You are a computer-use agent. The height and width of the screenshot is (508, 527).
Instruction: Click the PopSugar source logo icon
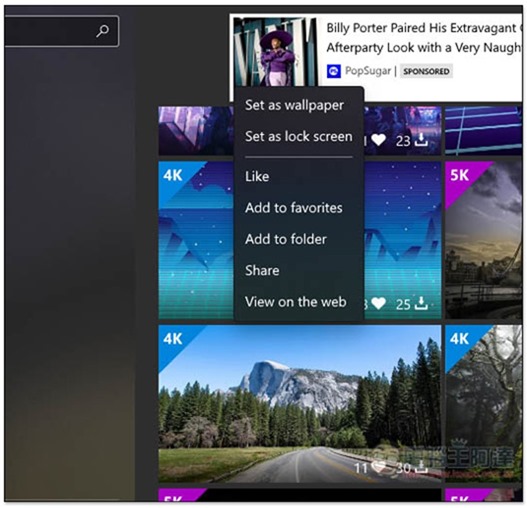[x=334, y=71]
